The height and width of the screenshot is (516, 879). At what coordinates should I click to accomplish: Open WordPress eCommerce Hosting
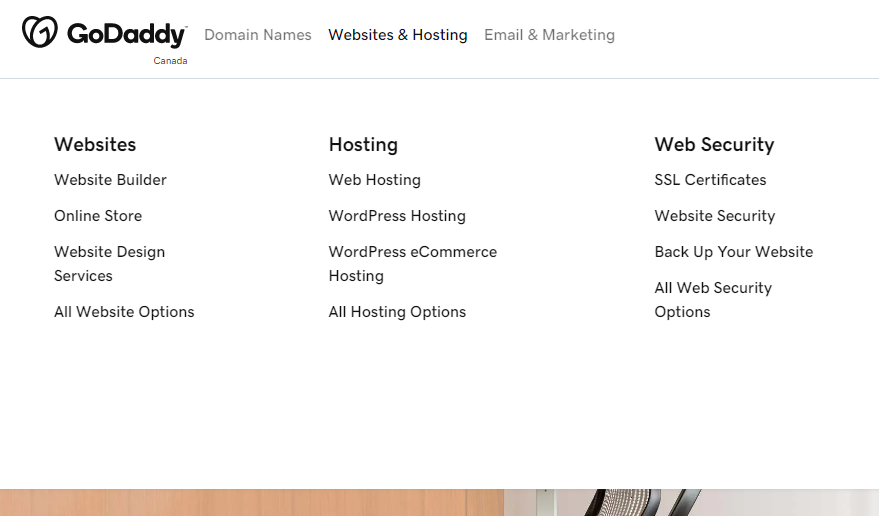413,264
